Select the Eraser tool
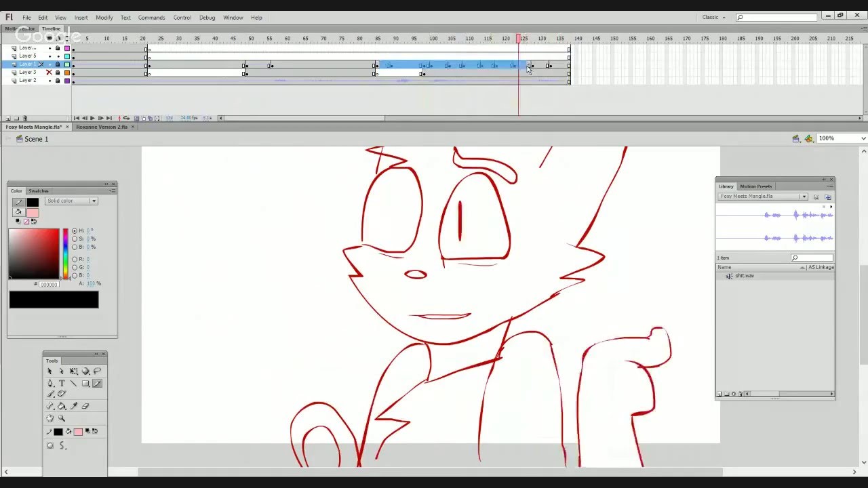The width and height of the screenshot is (868, 488). pyautogui.click(x=85, y=406)
